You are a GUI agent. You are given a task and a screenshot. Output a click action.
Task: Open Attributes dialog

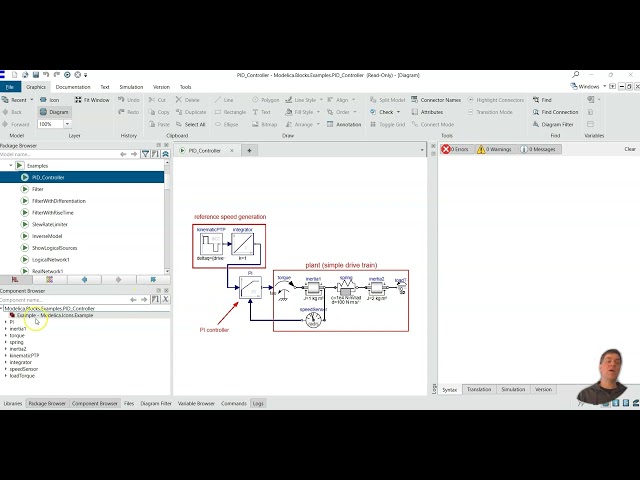427,112
